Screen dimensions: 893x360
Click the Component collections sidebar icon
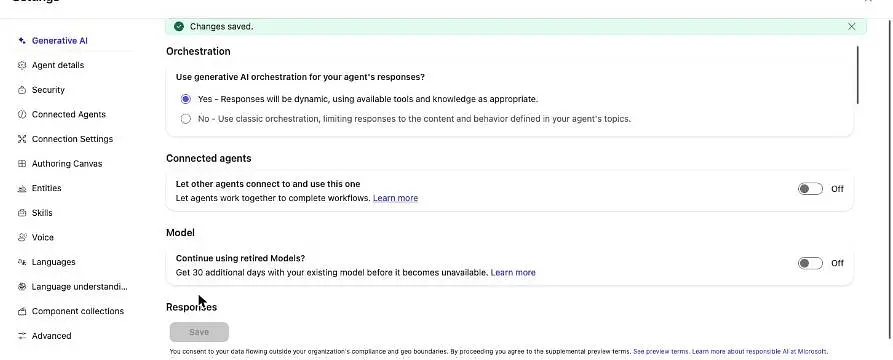(22, 311)
